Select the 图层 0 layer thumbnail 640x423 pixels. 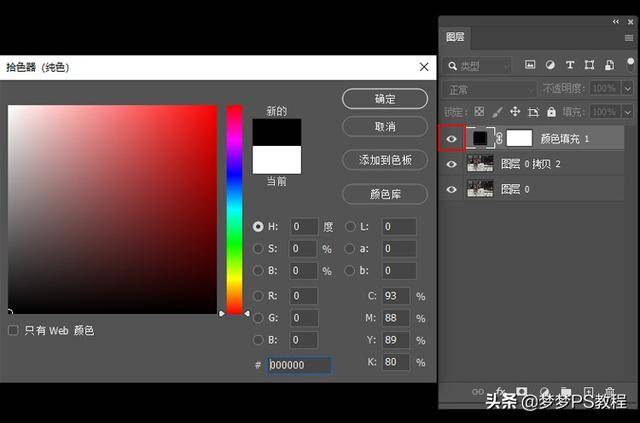pyautogui.click(x=480, y=189)
